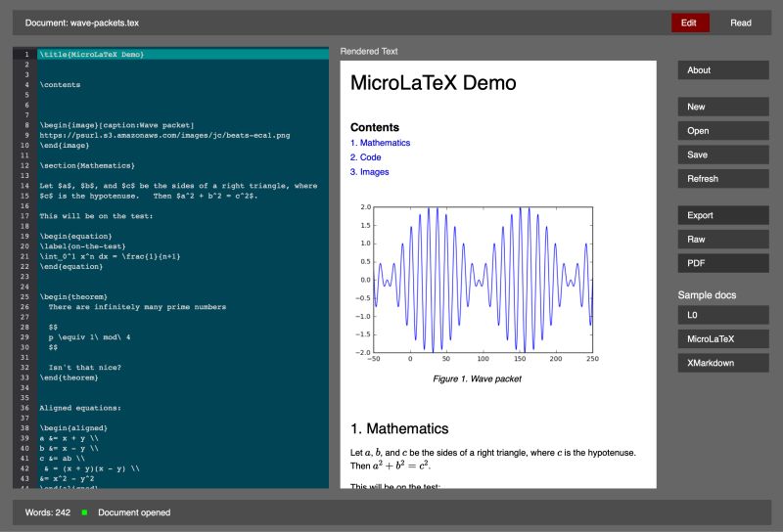Click the 'MicroLaTeX Demo' rendered title
Image resolution: width=783 pixels, height=532 pixels.
pyautogui.click(x=434, y=83)
